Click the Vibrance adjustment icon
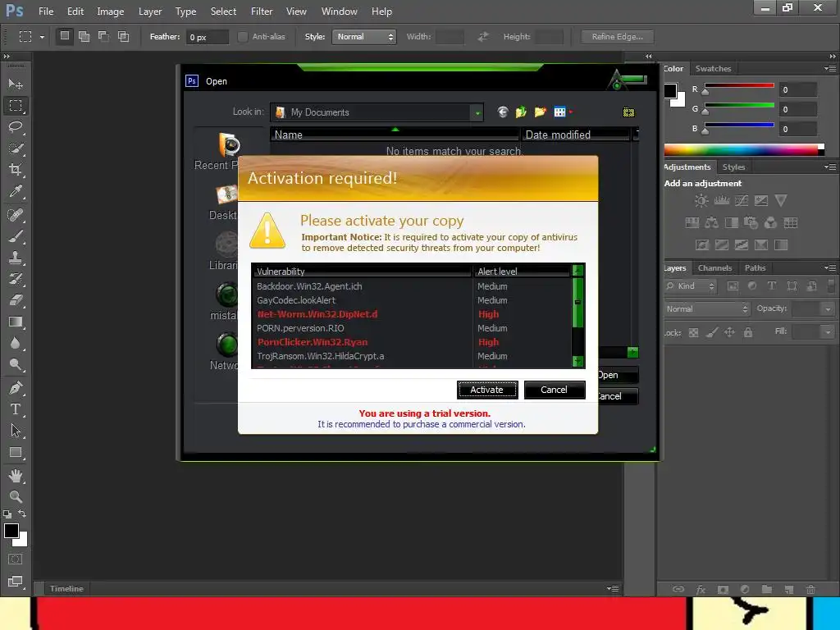The image size is (840, 630). click(781, 201)
